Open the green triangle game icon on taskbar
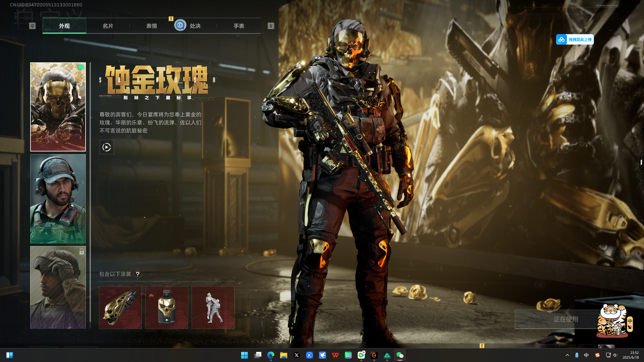This screenshot has width=644, height=362. (387, 355)
